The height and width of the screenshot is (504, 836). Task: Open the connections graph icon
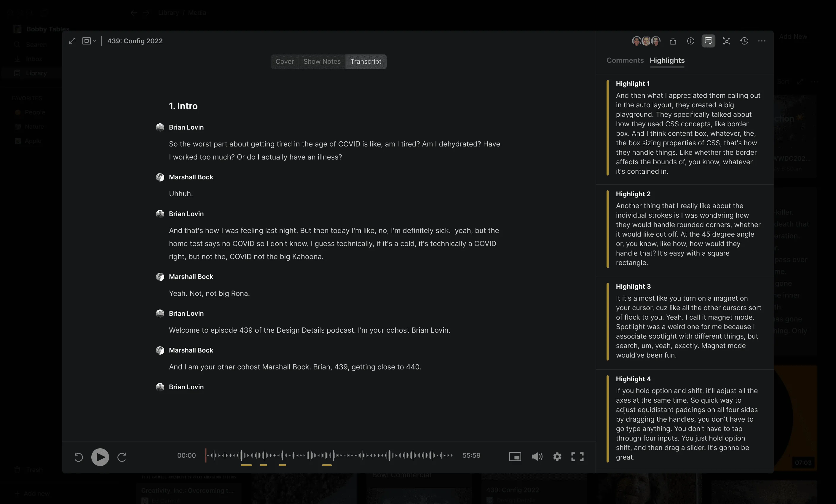(726, 41)
